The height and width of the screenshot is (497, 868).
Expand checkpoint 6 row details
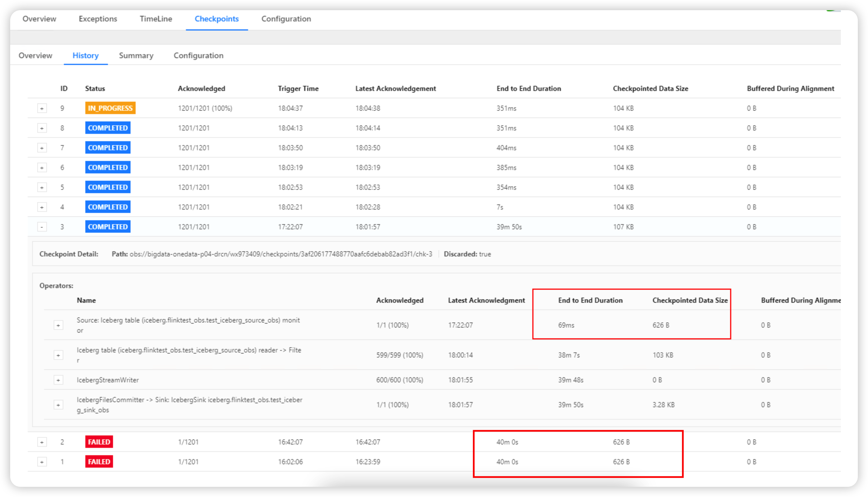(x=42, y=168)
